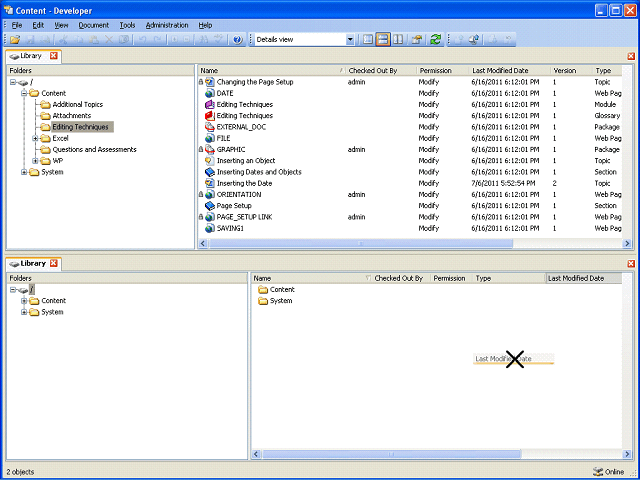Viewport: 640px width, 480px height.
Task: Expand the Excel folder
Action: click(x=35, y=138)
